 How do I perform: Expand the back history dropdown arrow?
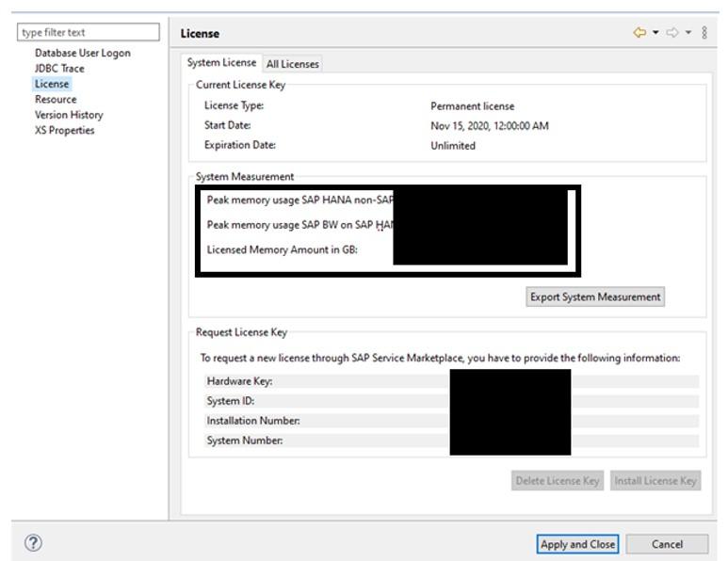655,33
